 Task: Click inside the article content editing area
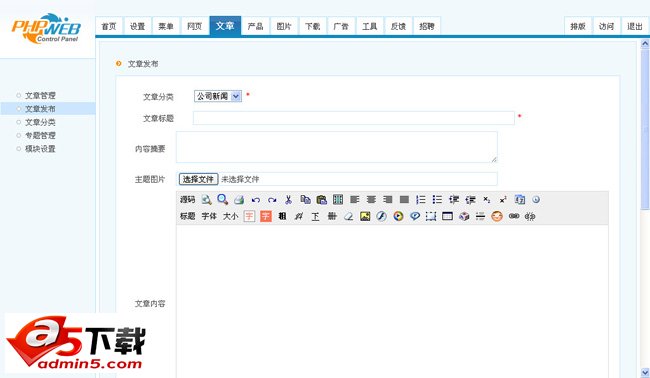point(392,301)
